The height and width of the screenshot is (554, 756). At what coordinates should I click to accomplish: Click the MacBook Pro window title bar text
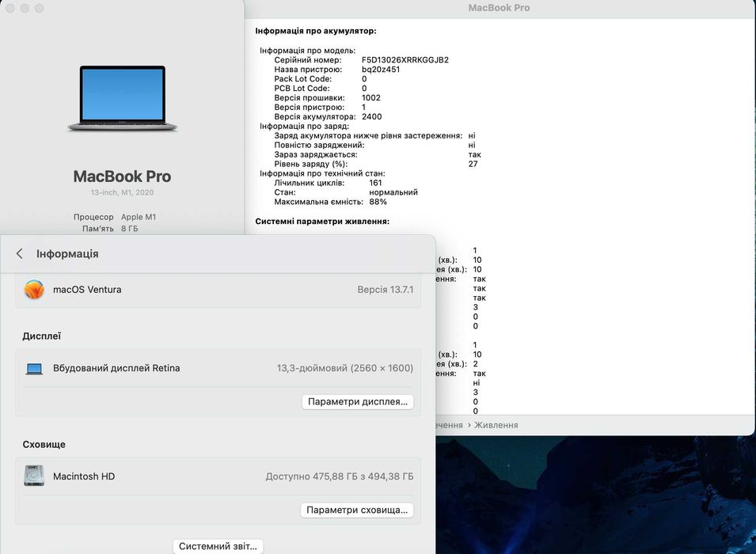click(499, 8)
